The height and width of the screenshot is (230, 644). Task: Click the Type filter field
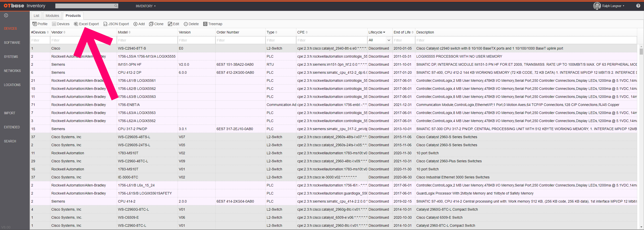[x=281, y=40]
